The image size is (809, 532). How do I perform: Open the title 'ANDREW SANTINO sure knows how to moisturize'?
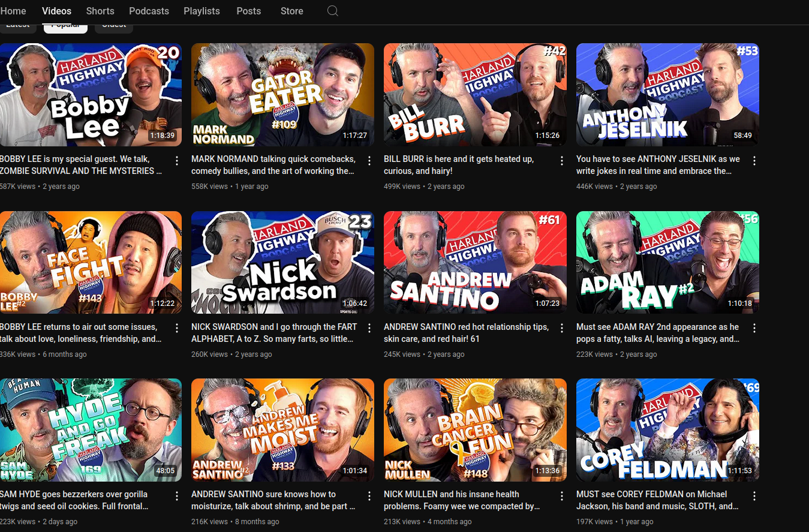273,500
